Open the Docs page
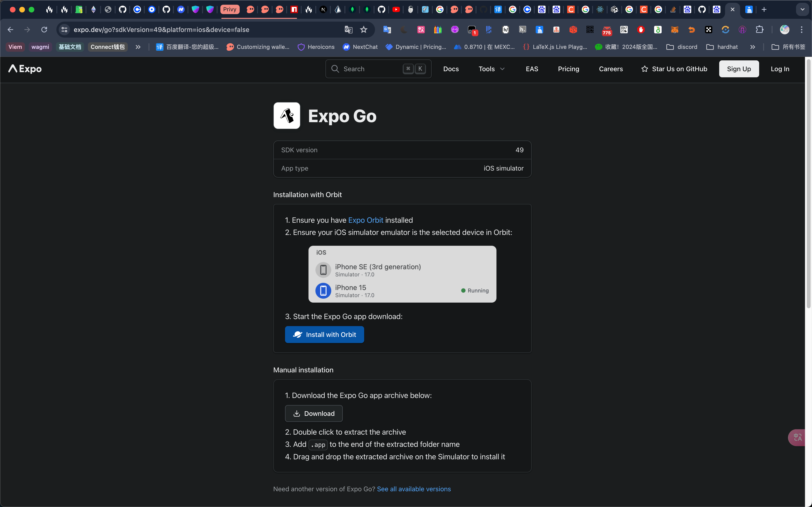 [451, 69]
